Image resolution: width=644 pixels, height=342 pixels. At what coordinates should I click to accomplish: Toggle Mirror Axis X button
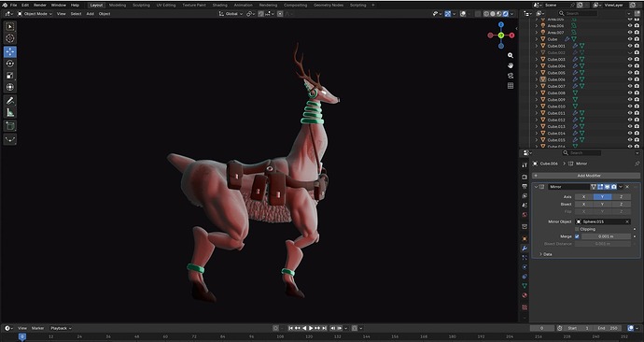pyautogui.click(x=583, y=197)
